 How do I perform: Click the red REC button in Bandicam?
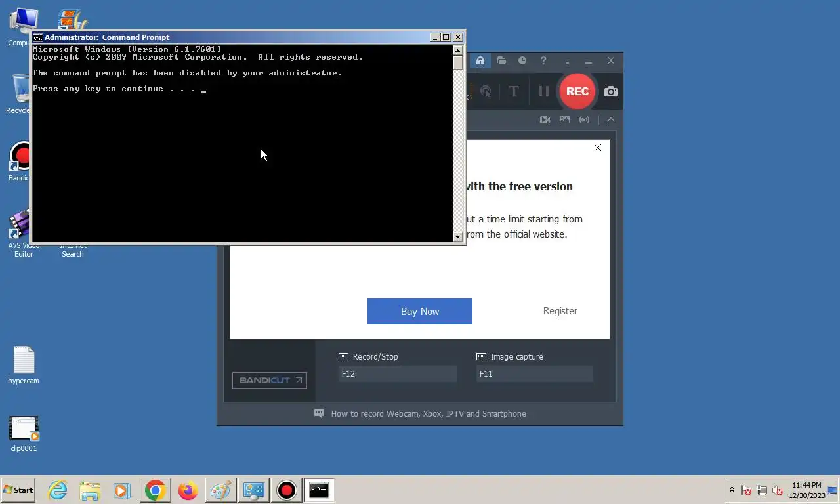[x=577, y=91]
